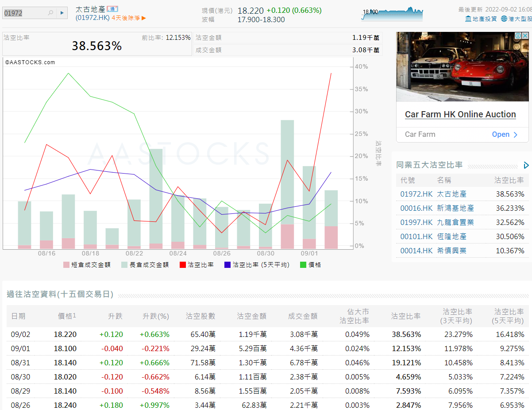The image size is (532, 410).
Task: Click the 08/22 label on chart axis
Action: point(135,253)
